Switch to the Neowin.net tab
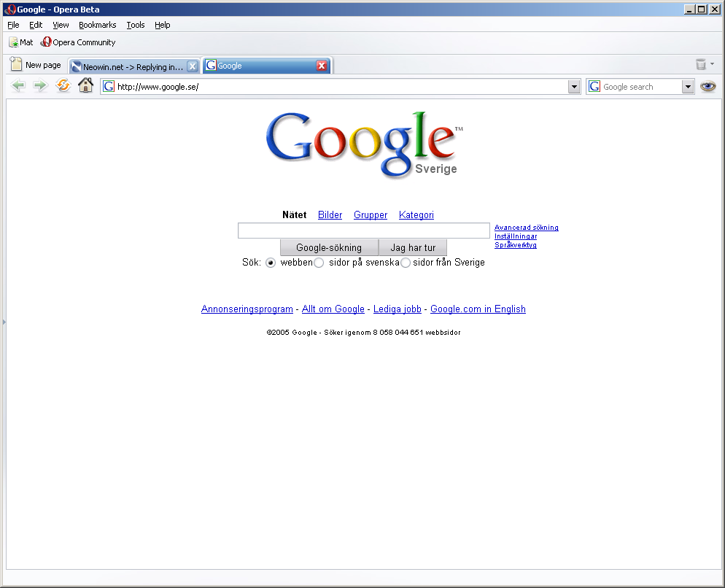 [133, 66]
